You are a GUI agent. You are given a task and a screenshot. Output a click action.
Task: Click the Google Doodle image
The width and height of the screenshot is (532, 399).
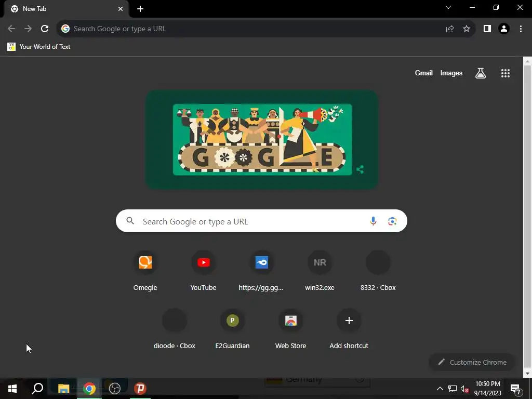click(262, 139)
